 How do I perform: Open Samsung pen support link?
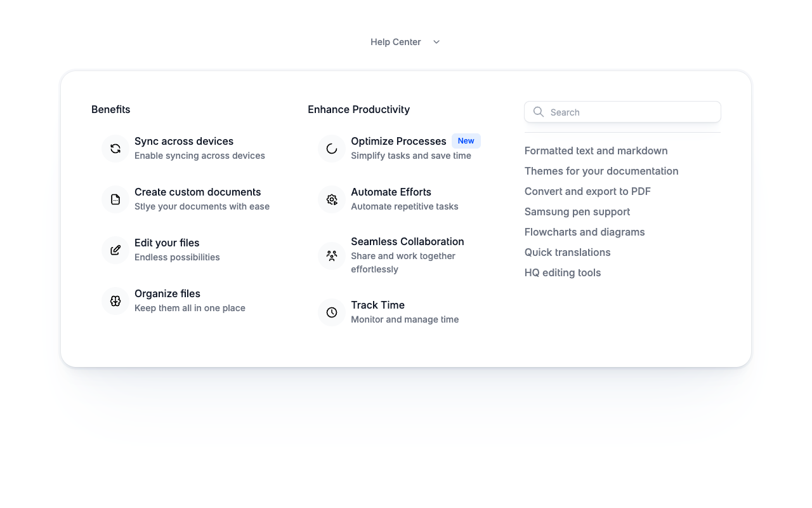[x=577, y=211]
